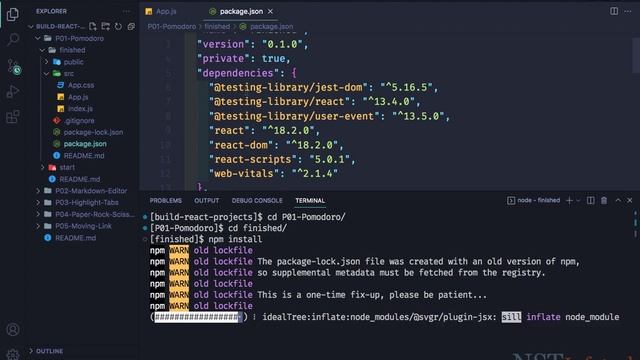Open the Source Control view
Screen dimensions: 640x360
click(13, 67)
